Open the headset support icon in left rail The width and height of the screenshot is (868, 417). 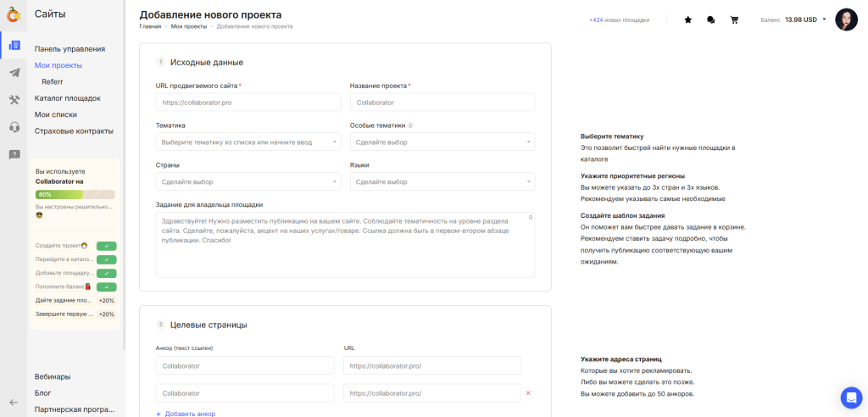coord(14,127)
